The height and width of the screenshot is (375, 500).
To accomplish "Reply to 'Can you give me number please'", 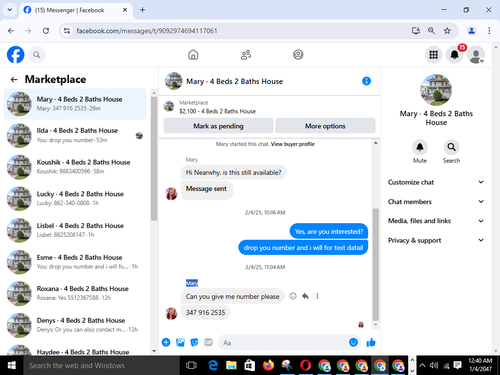I will click(305, 296).
